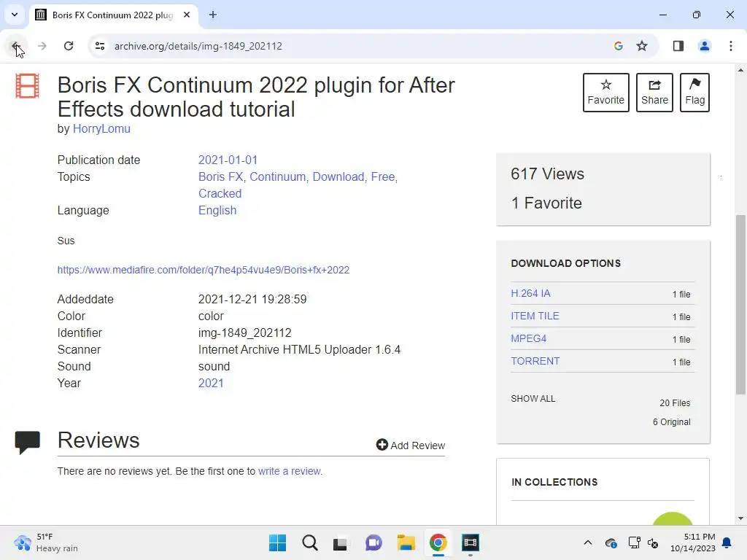Open the Chrome profile avatar

[x=704, y=46]
